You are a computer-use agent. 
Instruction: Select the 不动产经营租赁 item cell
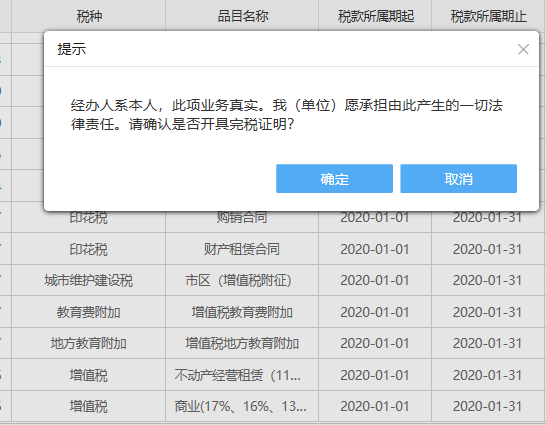(x=242, y=375)
